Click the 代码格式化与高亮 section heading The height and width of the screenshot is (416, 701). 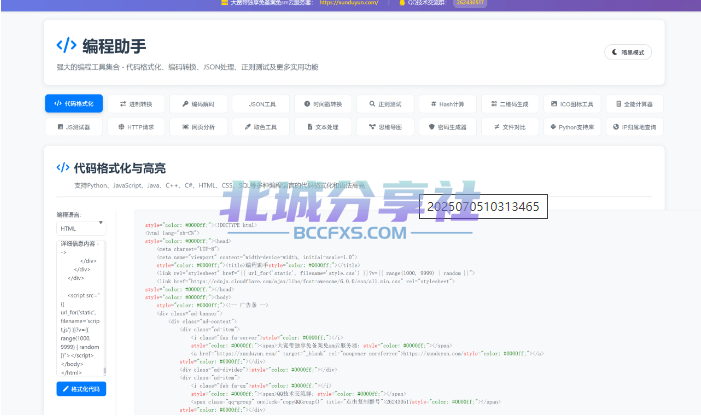[x=119, y=168]
